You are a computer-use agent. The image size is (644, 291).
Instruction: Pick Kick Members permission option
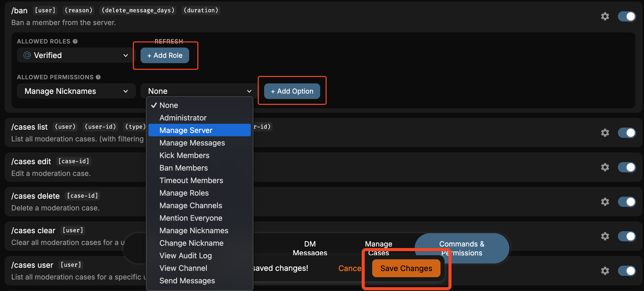(199, 155)
